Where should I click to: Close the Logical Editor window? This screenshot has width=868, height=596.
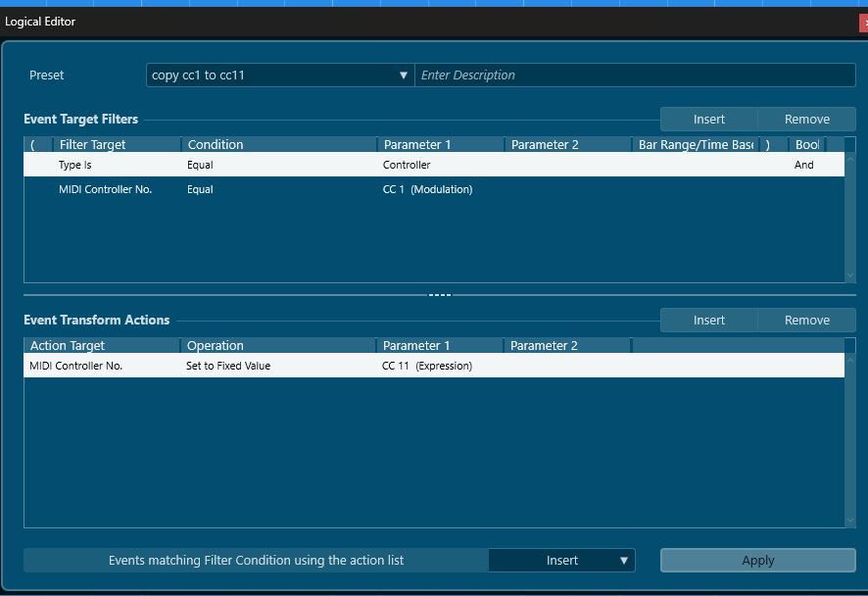863,23
